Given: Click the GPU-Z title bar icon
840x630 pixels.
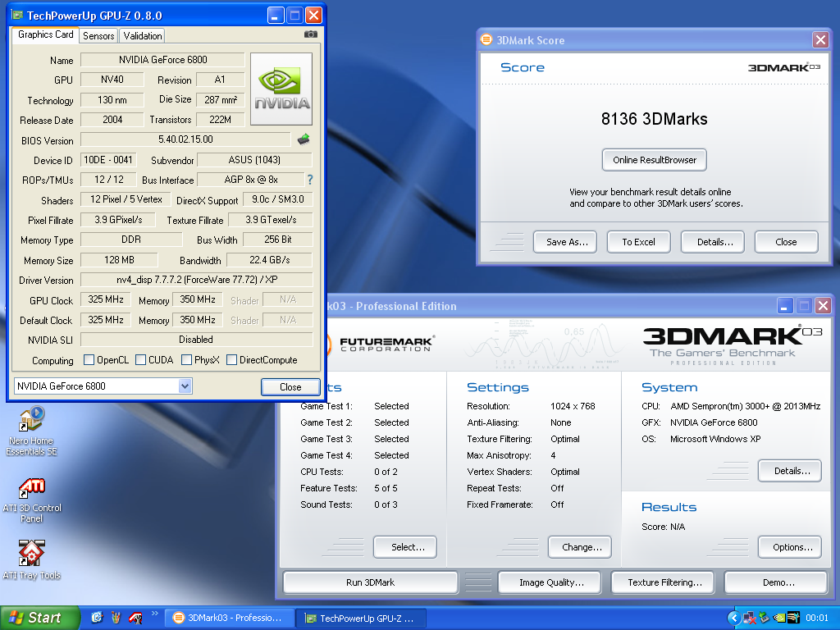Looking at the screenshot, I should [17, 15].
